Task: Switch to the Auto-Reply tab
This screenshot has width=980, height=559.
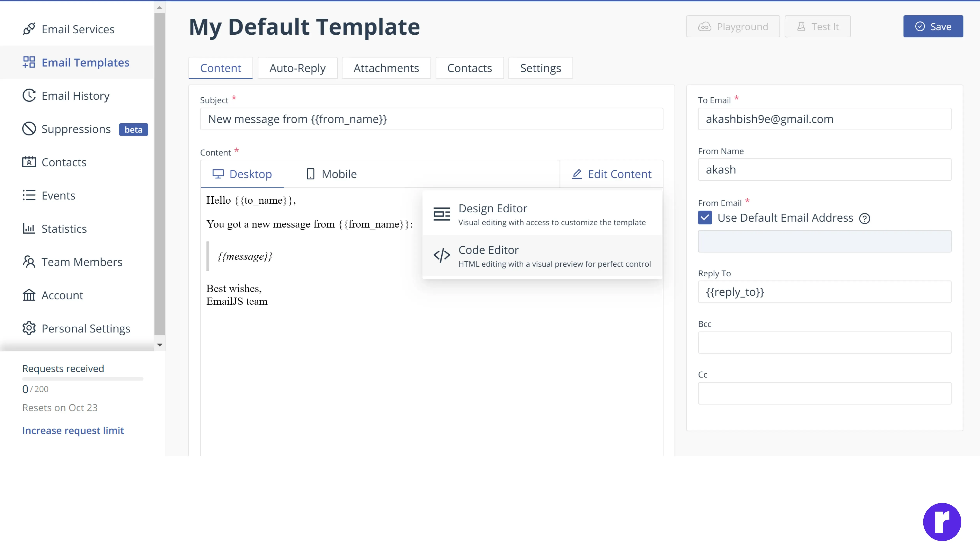Action: [x=298, y=68]
